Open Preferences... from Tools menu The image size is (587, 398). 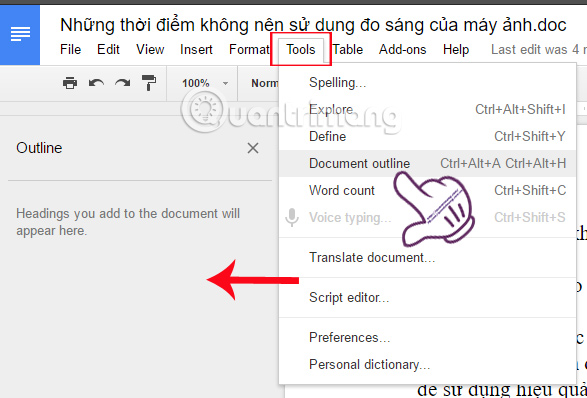point(428,338)
